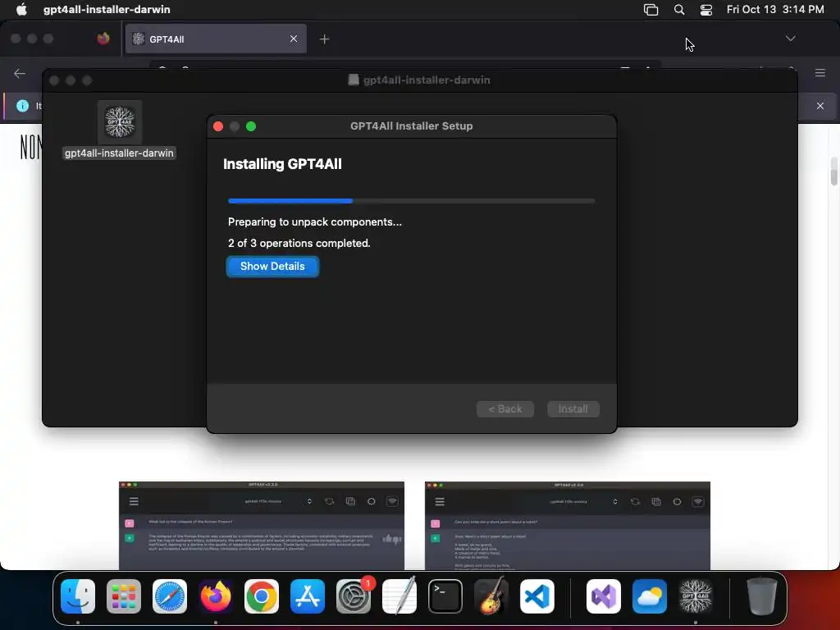This screenshot has height=630, width=840.
Task: Open TextEdit from the Dock
Action: click(399, 596)
